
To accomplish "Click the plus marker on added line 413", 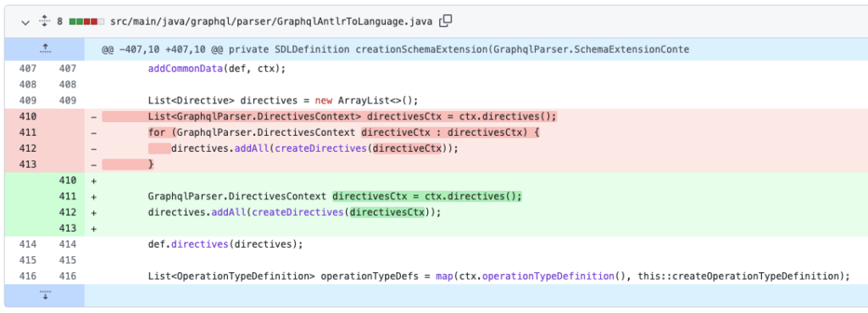I will pyautogui.click(x=93, y=228).
